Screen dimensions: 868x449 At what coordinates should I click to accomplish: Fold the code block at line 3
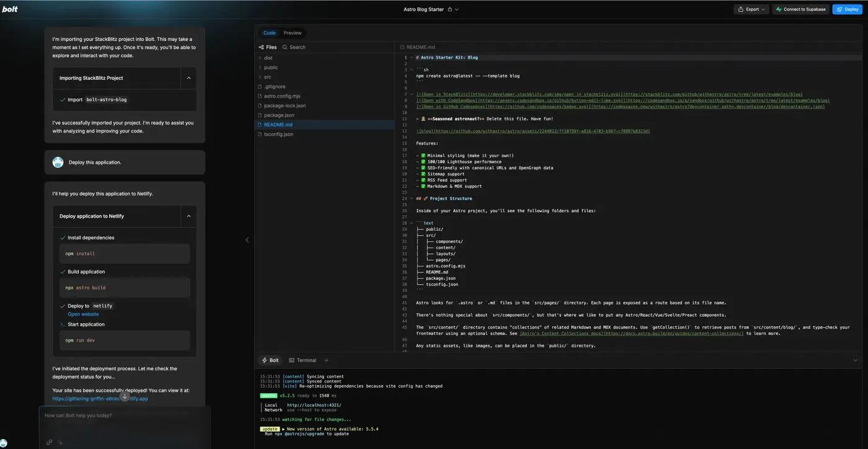tap(411, 69)
